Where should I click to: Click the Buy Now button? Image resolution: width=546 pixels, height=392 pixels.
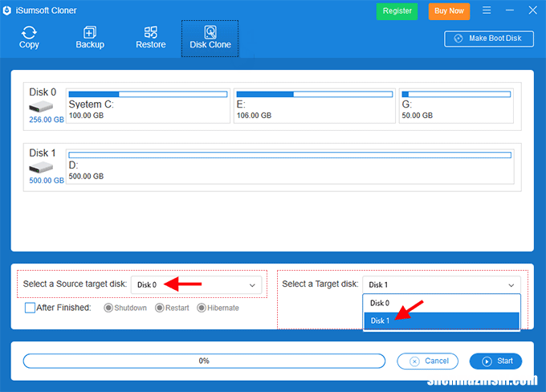click(449, 11)
